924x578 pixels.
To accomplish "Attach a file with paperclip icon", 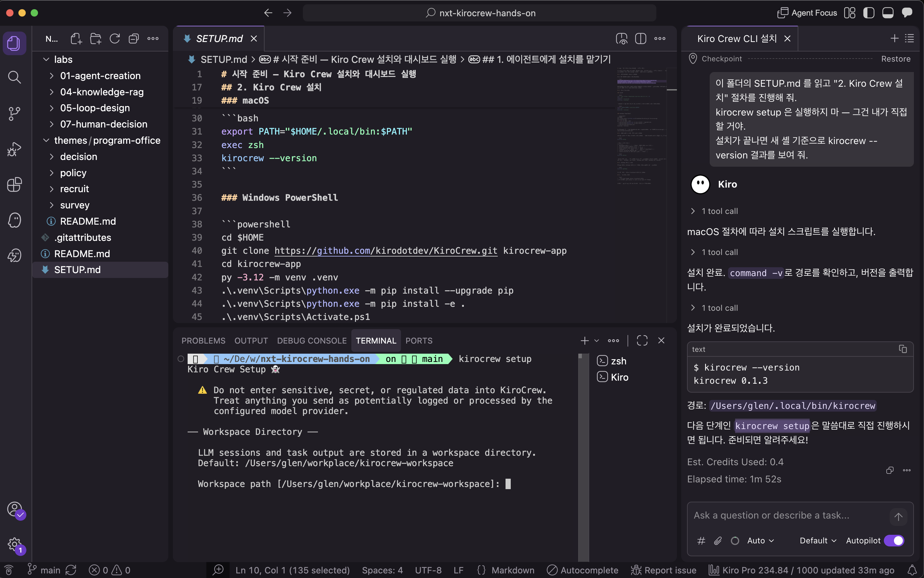I will coord(718,541).
